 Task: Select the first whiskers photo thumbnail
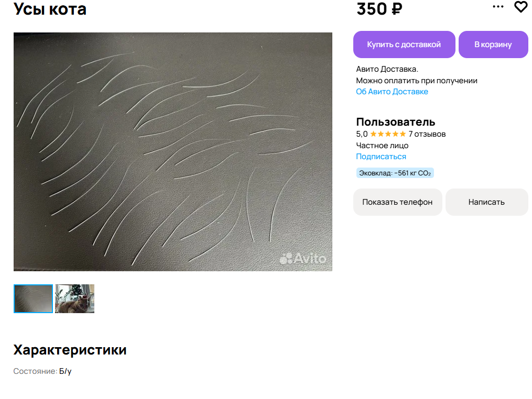33,298
